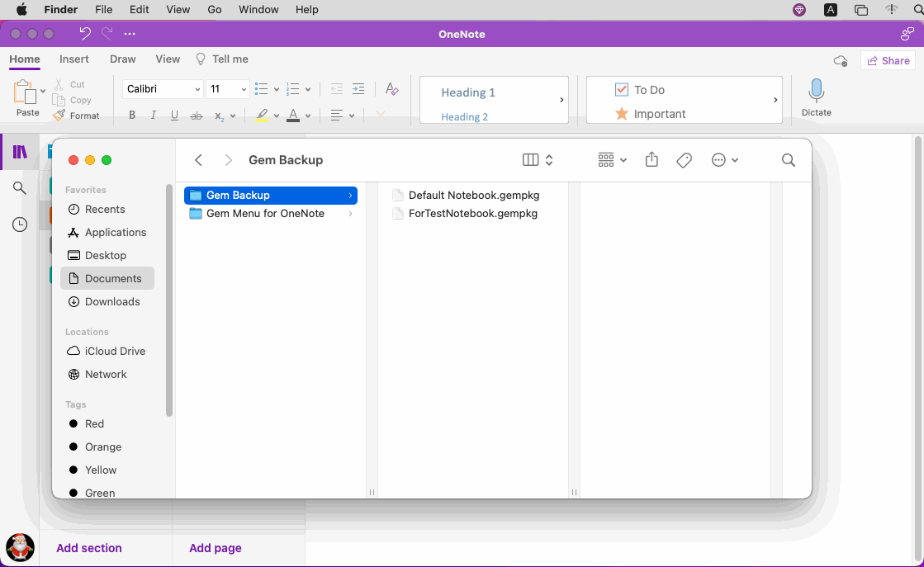Apply the text highlight color
The image size is (924, 567).
pyautogui.click(x=263, y=116)
